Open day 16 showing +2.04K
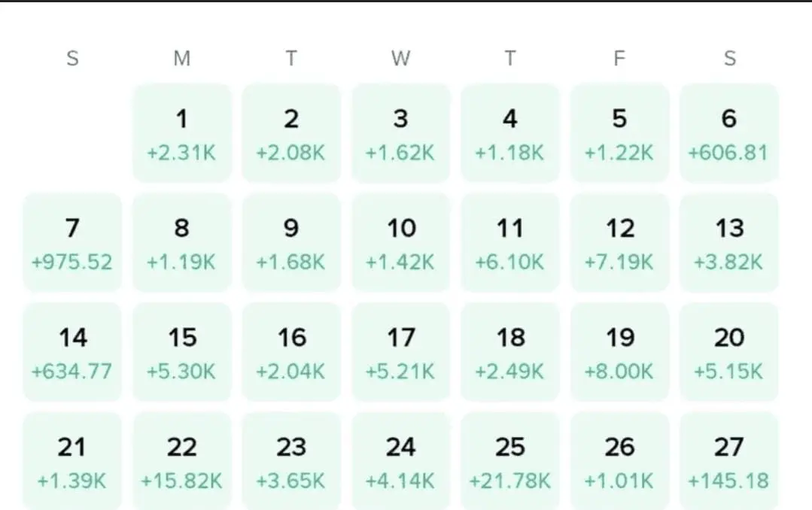 [x=291, y=352]
